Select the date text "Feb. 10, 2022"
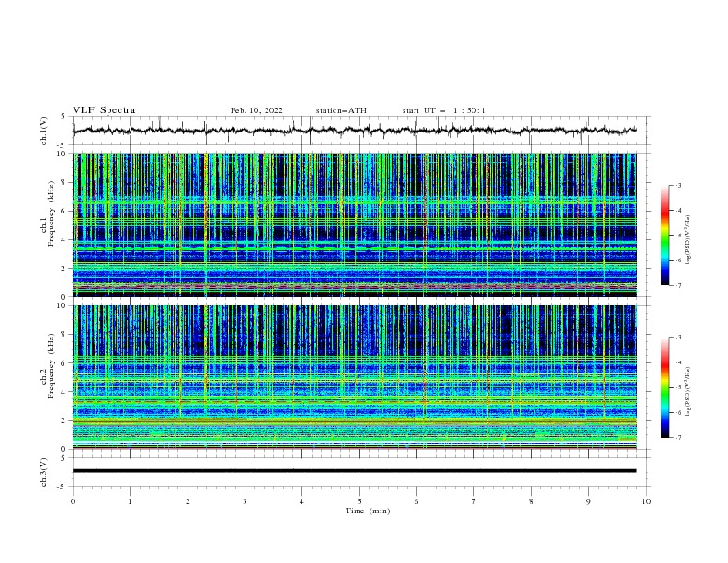Viewport: 728px width, 563px height. tap(256, 110)
